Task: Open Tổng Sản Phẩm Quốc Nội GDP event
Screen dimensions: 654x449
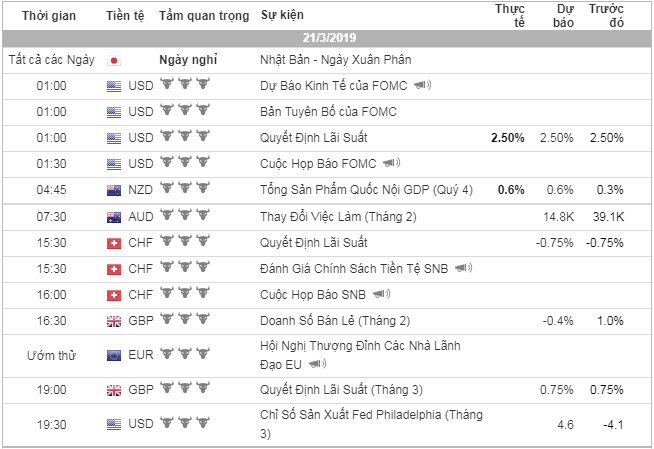Action: pyautogui.click(x=366, y=190)
